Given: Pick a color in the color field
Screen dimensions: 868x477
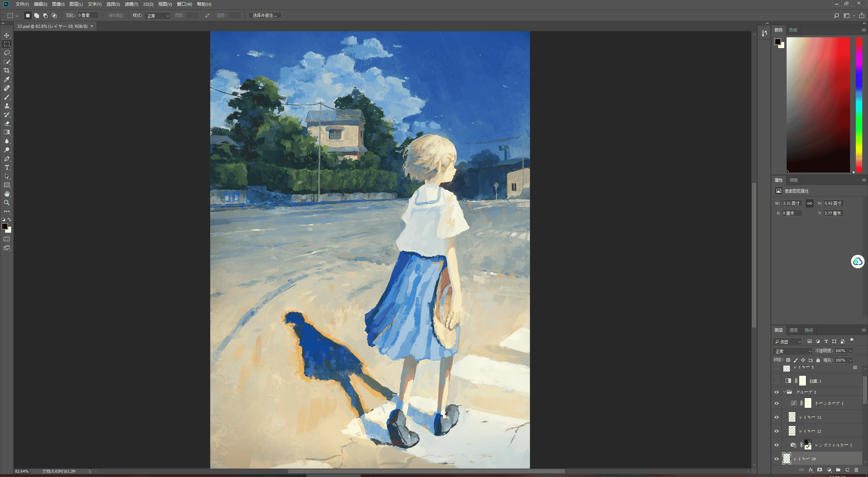Looking at the screenshot, I should [818, 105].
